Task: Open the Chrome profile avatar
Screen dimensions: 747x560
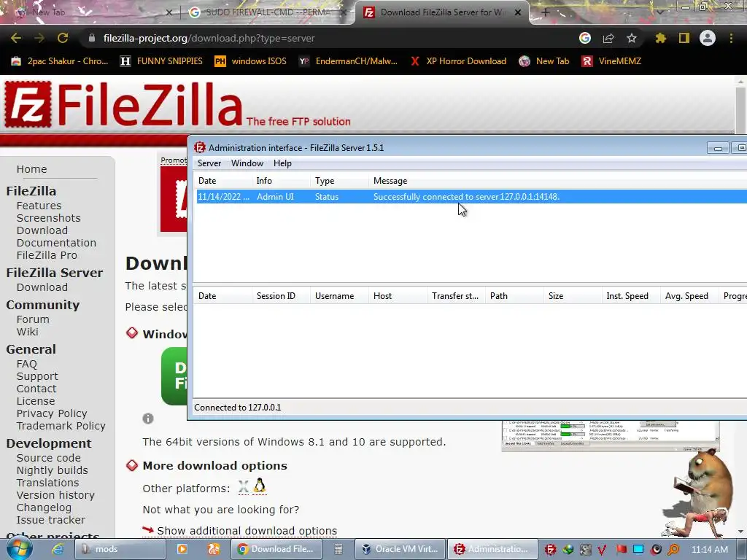Action: pos(707,38)
